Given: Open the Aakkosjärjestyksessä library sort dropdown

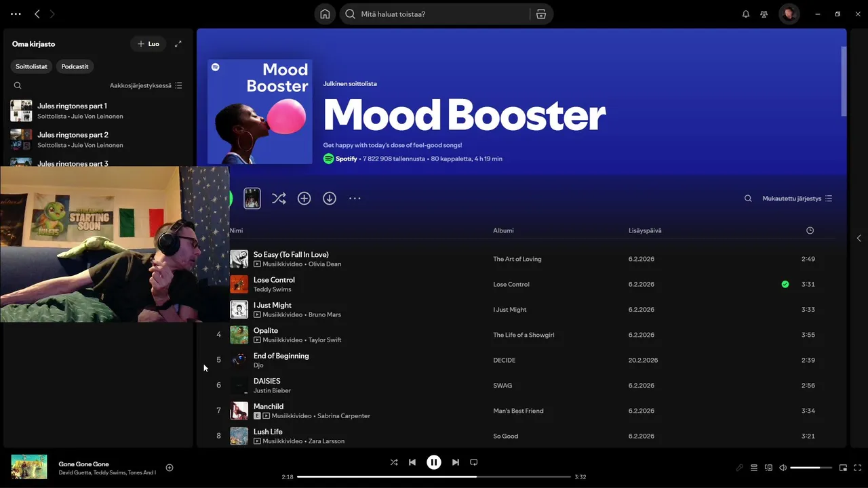Looking at the screenshot, I should pos(146,85).
